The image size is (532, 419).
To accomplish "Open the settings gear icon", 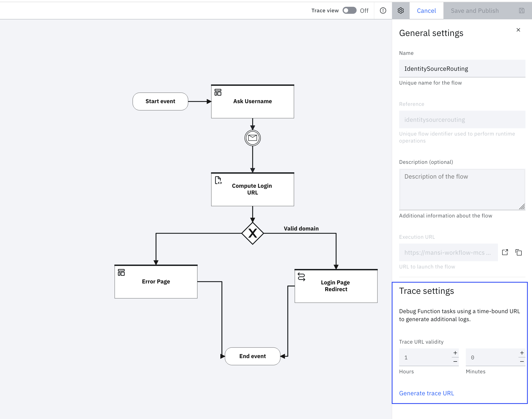I will tap(401, 11).
